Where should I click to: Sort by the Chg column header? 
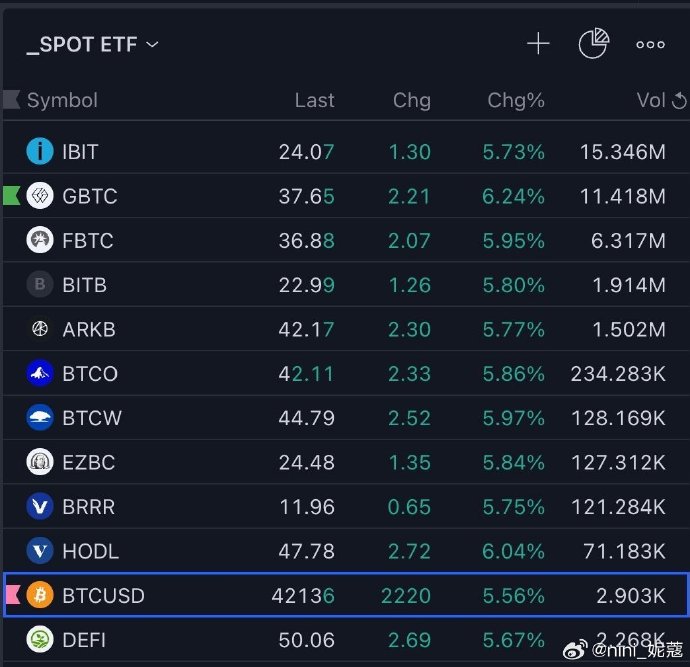pyautogui.click(x=412, y=100)
